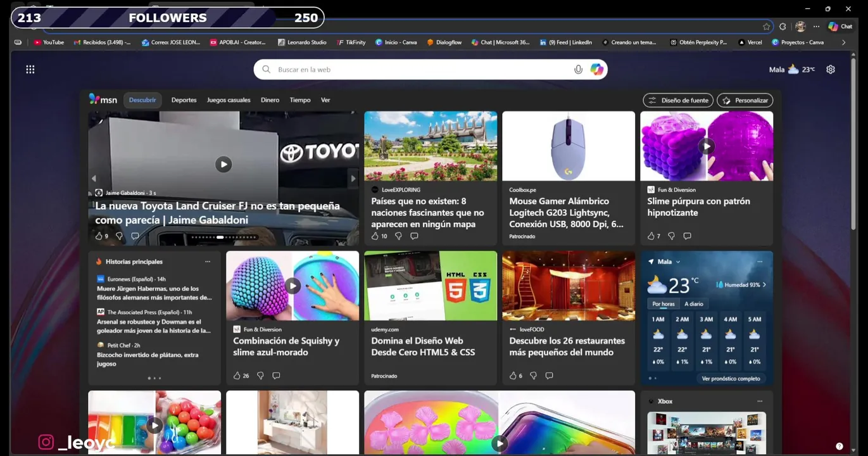Comment on the Squishy y slime video
Viewport: 868px width, 456px height.
(x=276, y=376)
